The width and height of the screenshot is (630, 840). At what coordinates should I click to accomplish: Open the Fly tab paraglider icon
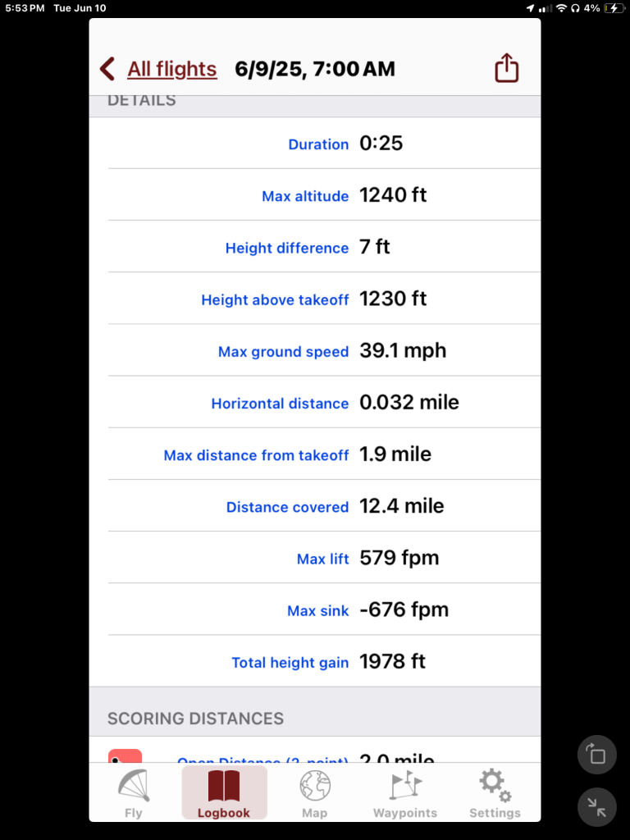134,785
